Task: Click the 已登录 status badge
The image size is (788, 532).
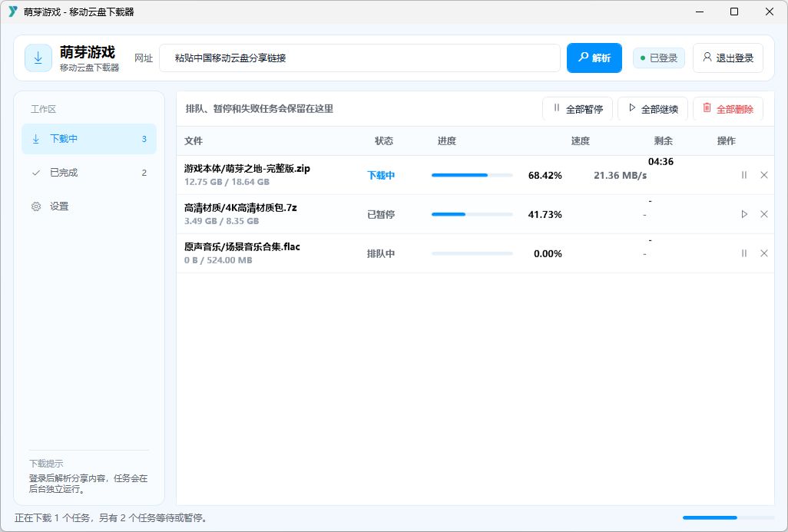Action: tap(658, 58)
